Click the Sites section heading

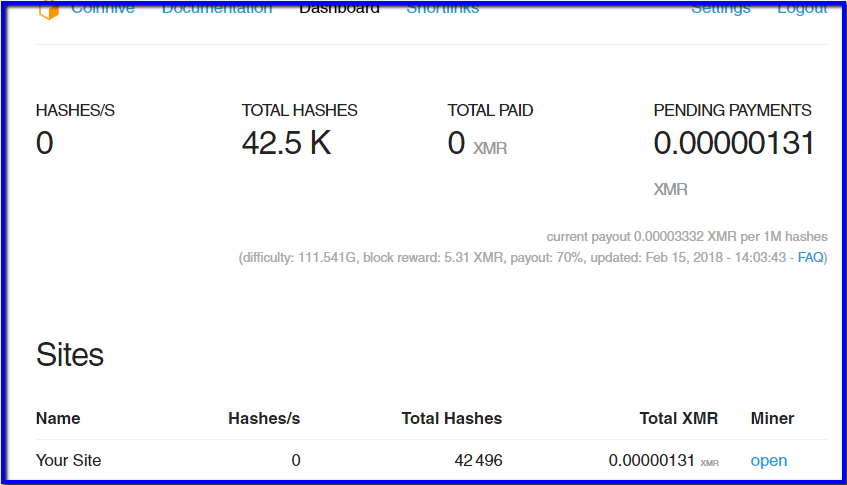click(70, 354)
